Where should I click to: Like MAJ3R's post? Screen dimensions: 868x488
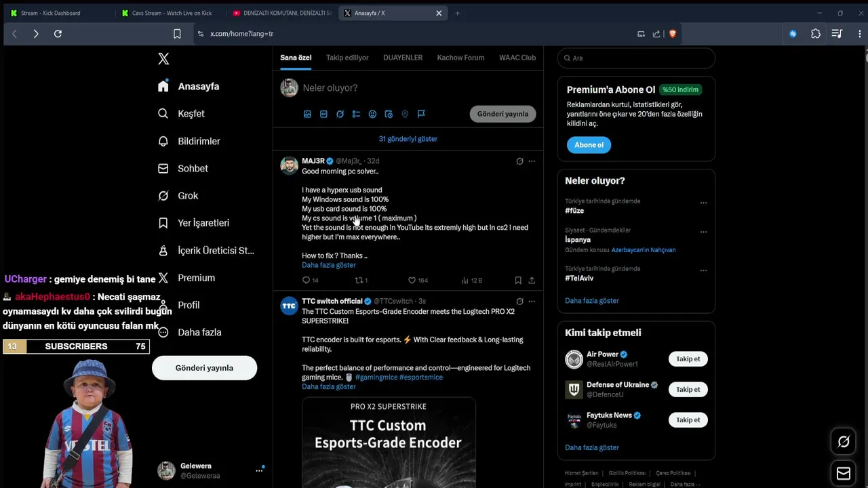tap(418, 280)
